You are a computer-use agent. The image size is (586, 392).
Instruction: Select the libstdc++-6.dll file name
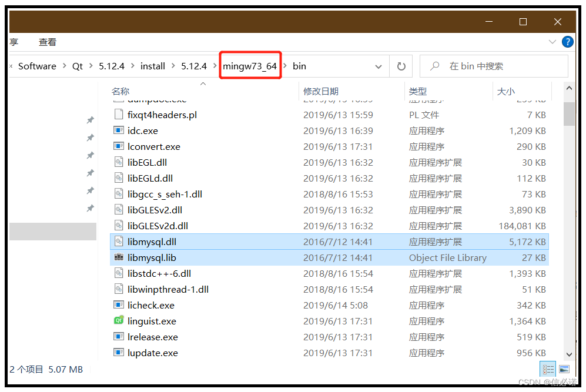[159, 273]
